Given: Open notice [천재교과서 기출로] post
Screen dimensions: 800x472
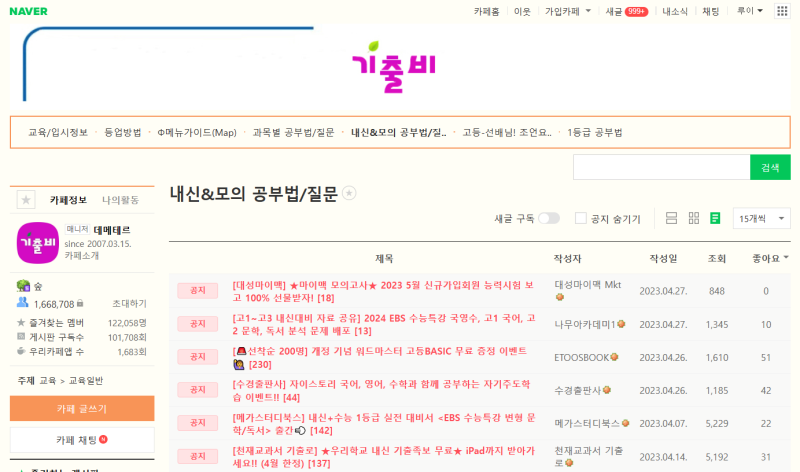Looking at the screenshot, I should click(x=383, y=457).
